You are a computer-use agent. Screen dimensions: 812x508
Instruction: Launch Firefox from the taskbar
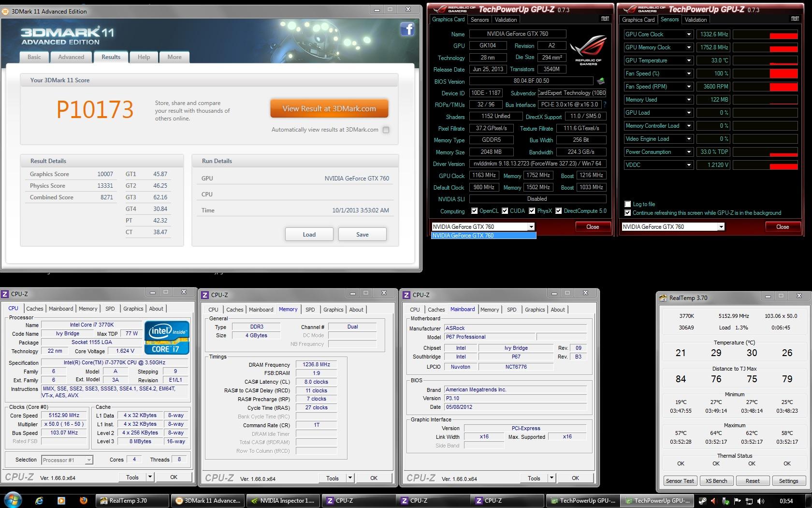click(x=83, y=501)
